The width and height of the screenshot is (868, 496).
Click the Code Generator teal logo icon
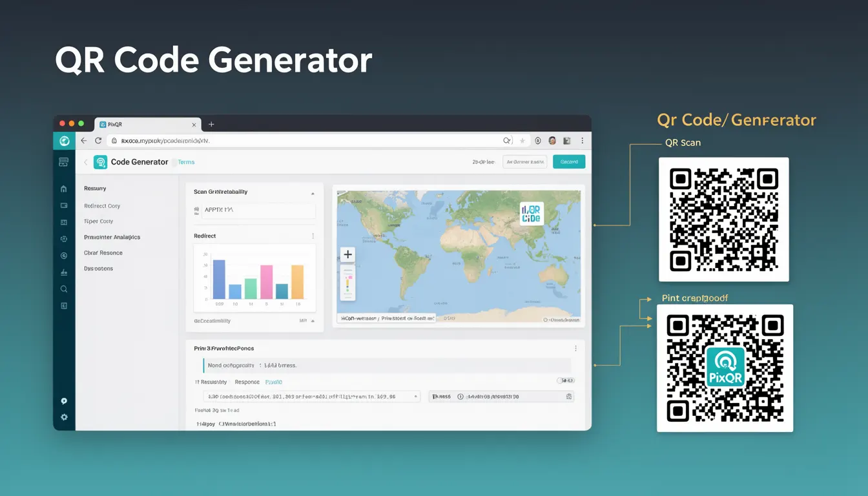(x=100, y=162)
